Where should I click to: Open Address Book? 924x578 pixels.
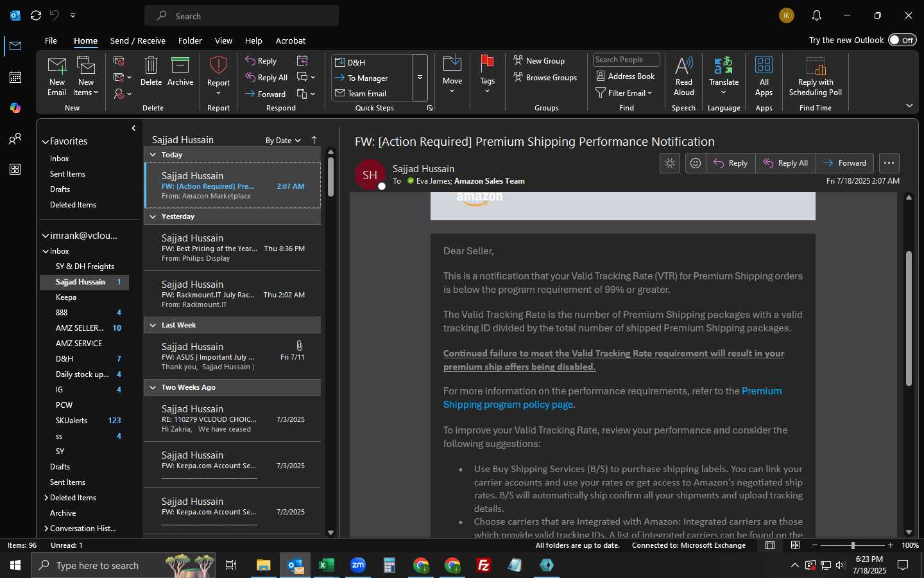coord(626,76)
